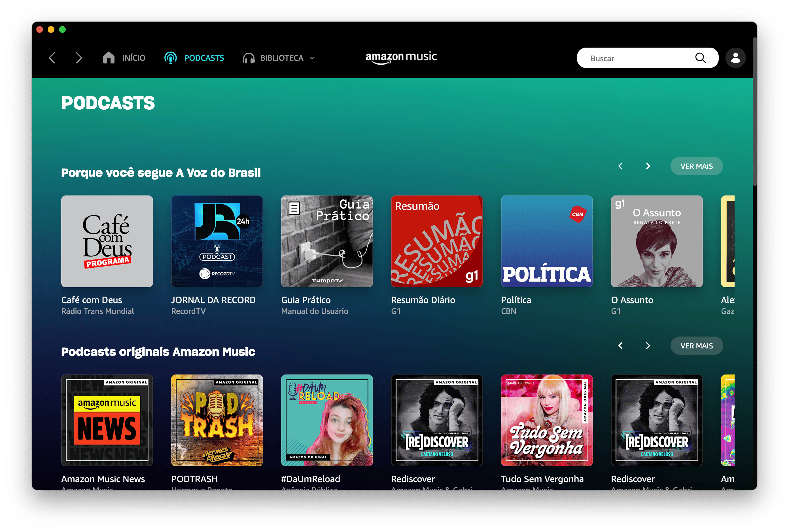Click the Podcasts originais Amazon Music heading
The width and height of the screenshot is (789, 532).
[x=158, y=352]
